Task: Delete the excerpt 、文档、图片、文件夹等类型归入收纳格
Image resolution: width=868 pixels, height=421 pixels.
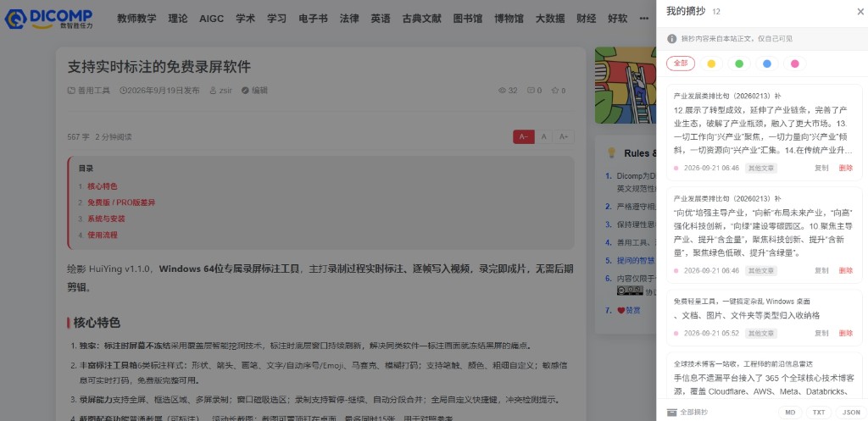Action: (x=846, y=333)
